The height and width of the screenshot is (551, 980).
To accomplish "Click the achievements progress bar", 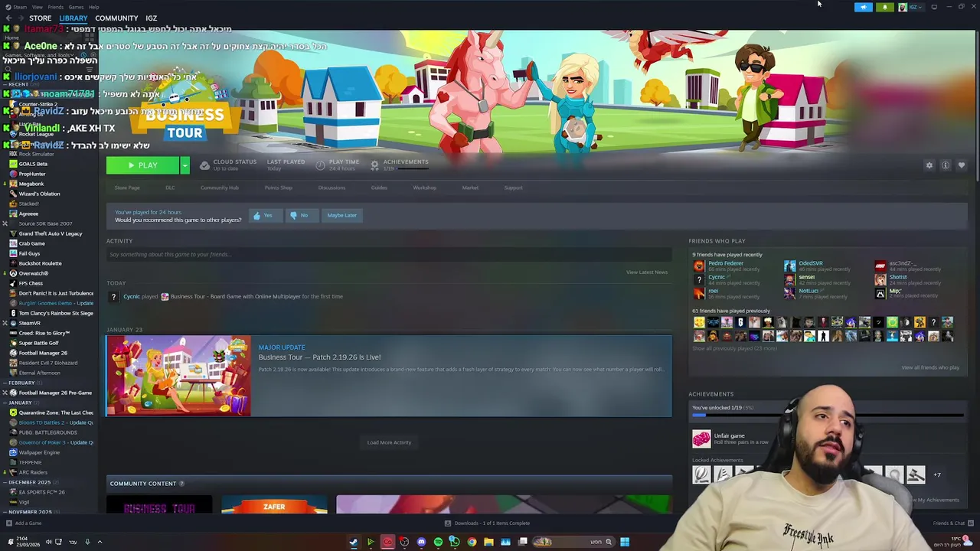I will [828, 416].
